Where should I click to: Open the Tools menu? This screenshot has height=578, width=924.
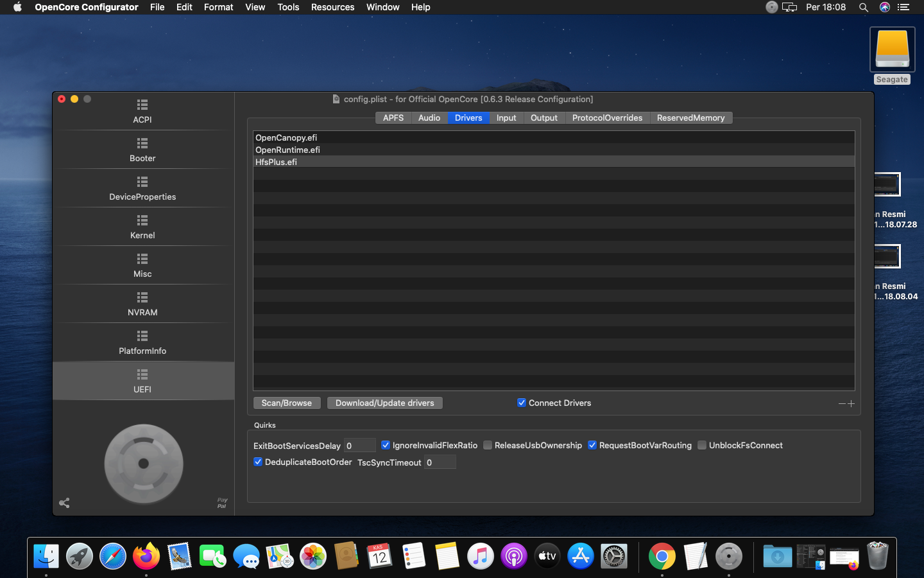[288, 7]
